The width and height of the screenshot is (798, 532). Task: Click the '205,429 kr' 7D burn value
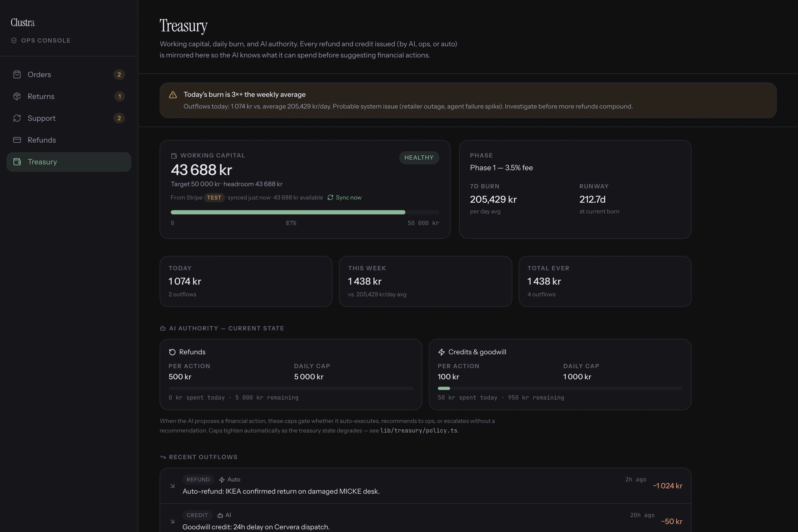[x=493, y=199]
